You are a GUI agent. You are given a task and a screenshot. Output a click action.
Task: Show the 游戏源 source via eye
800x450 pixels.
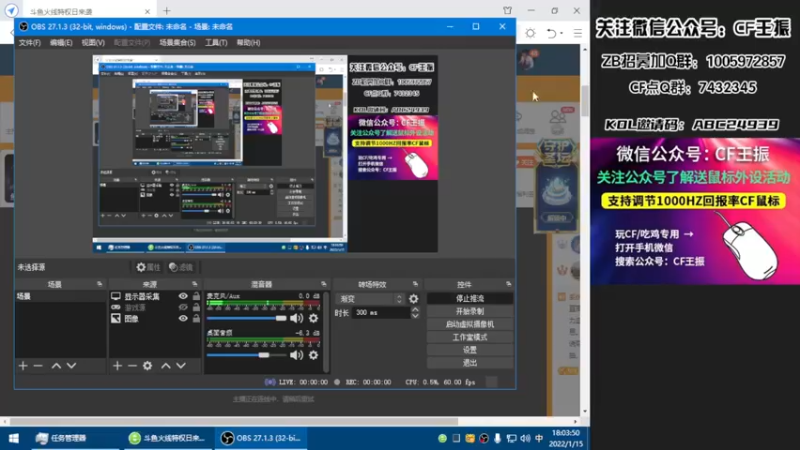[183, 307]
